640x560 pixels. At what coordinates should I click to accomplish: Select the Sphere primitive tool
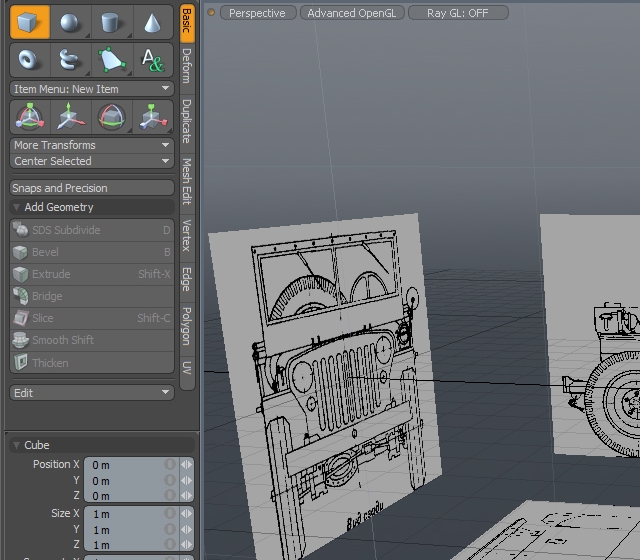pyautogui.click(x=70, y=22)
